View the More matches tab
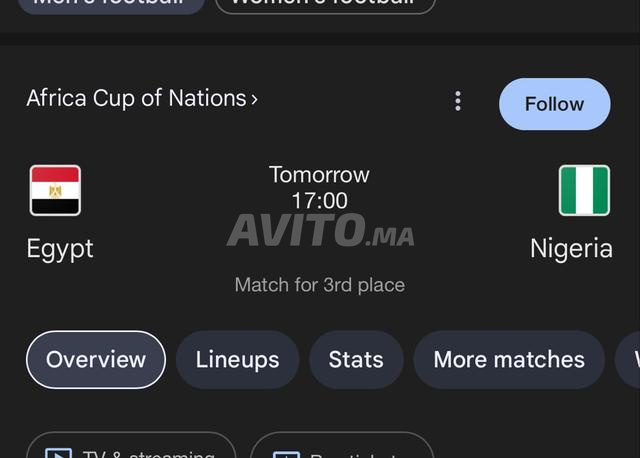Viewport: 640px width, 458px height. [x=509, y=359]
